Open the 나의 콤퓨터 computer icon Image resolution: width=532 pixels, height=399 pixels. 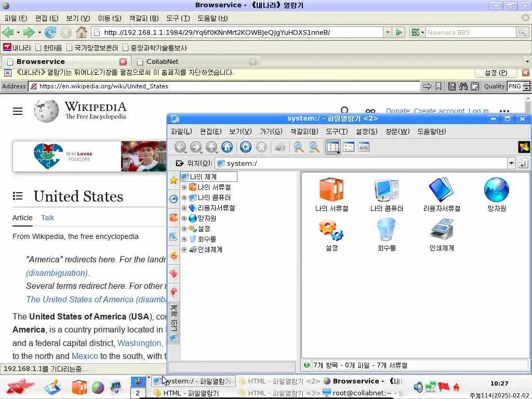tap(387, 194)
